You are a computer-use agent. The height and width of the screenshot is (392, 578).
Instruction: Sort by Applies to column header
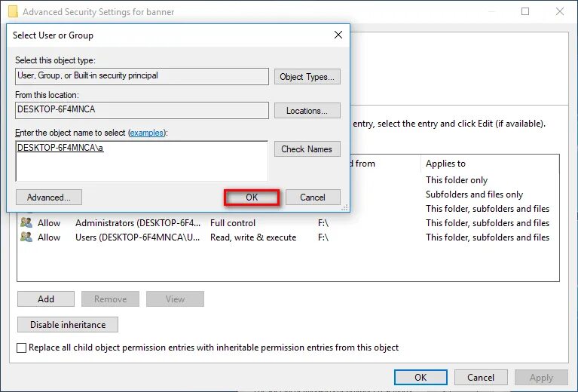(x=445, y=164)
